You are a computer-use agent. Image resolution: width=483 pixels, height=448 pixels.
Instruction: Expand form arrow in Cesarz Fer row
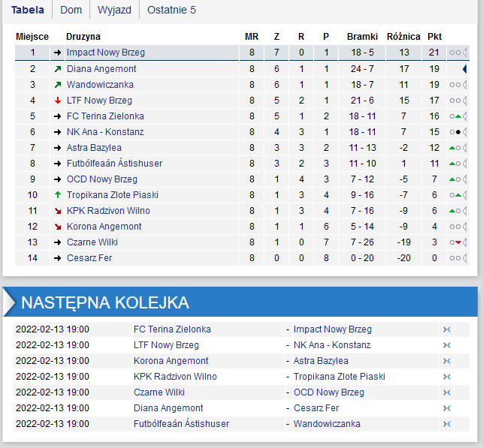point(464,258)
